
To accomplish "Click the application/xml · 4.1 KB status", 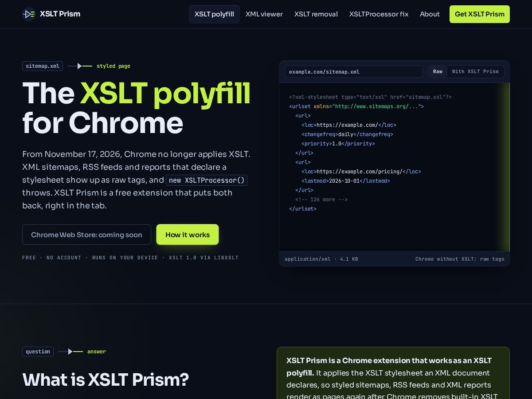I will point(321,259).
